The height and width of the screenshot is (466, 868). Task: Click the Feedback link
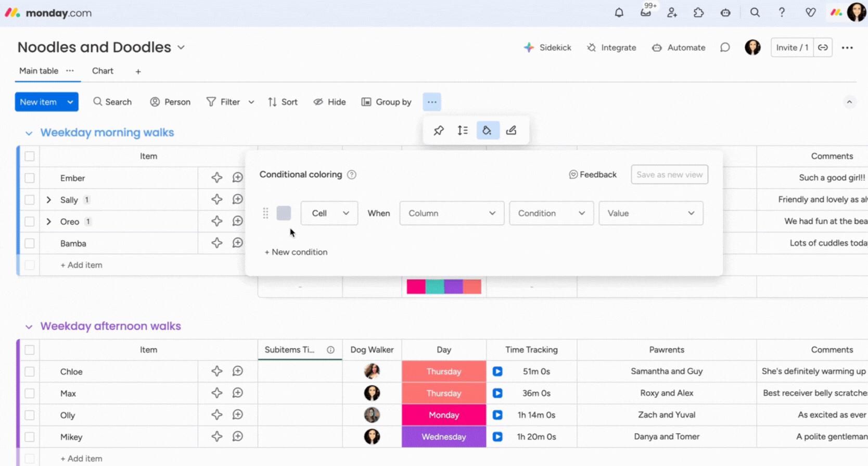point(593,175)
